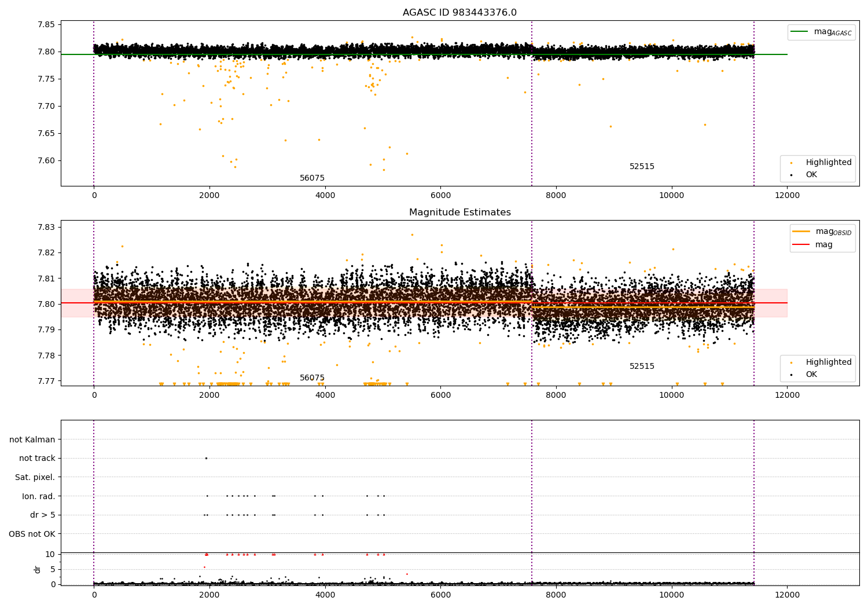Screen dimensions: 868x608
Task: Click the "OK" legend entry in the top plot
Action: pos(811,175)
